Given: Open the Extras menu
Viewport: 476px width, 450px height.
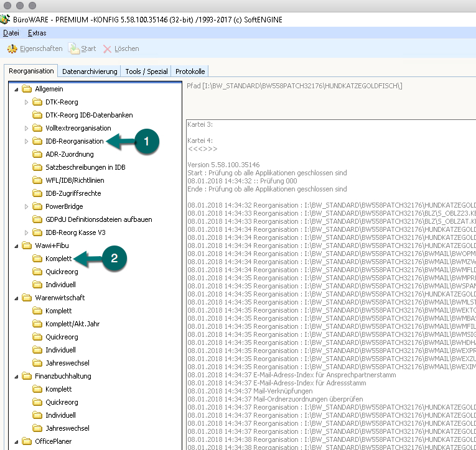Looking at the screenshot, I should (x=37, y=32).
